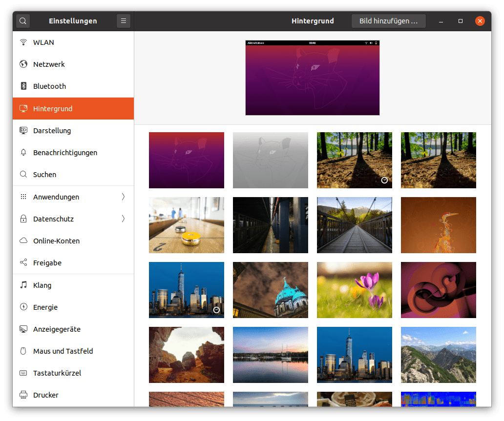Select the grey Ubuntu cat wallpaper

[x=270, y=160]
